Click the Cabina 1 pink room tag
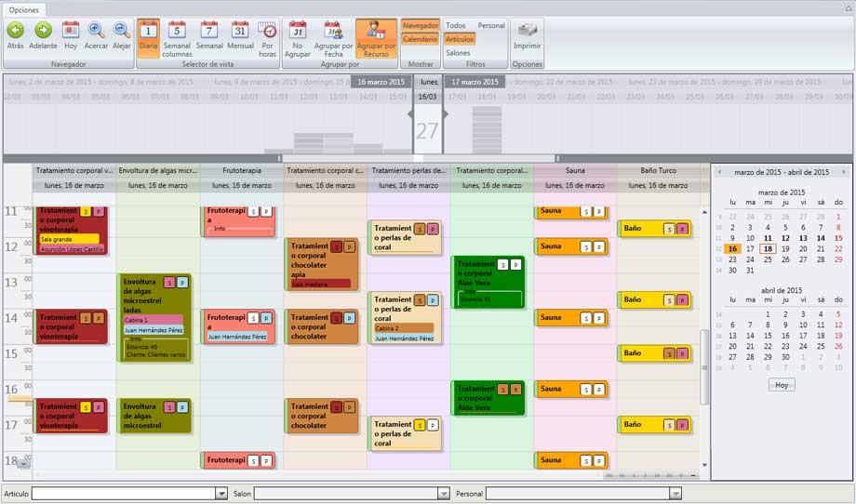The image size is (856, 504). [153, 320]
